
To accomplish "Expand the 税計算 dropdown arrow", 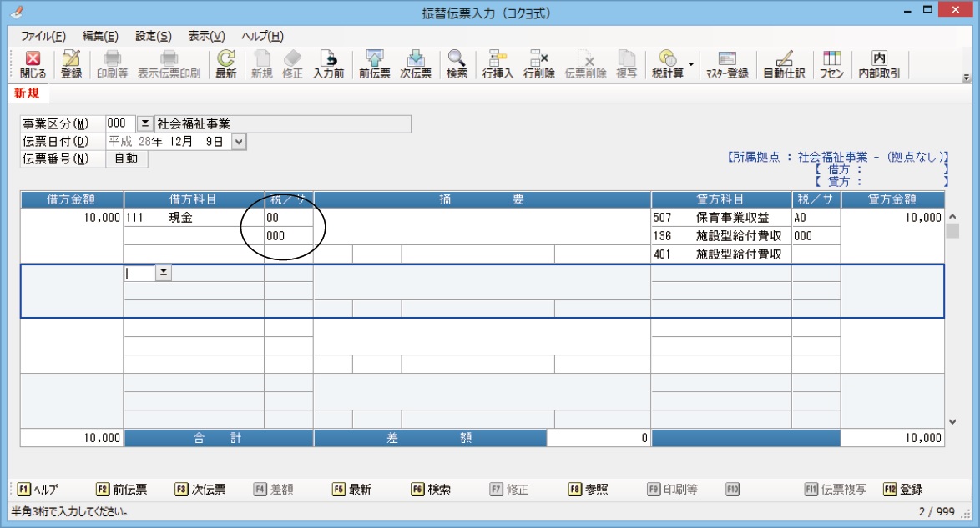I will pyautogui.click(x=691, y=64).
